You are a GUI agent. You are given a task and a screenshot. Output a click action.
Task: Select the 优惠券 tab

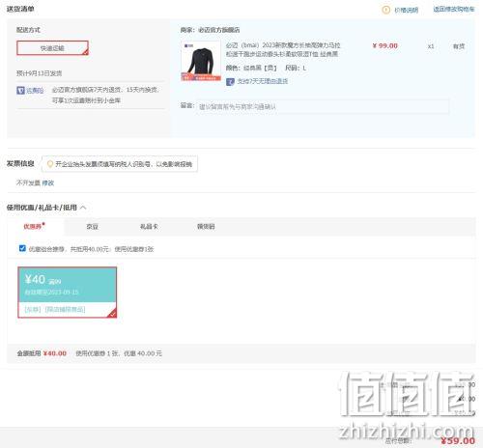[34, 227]
